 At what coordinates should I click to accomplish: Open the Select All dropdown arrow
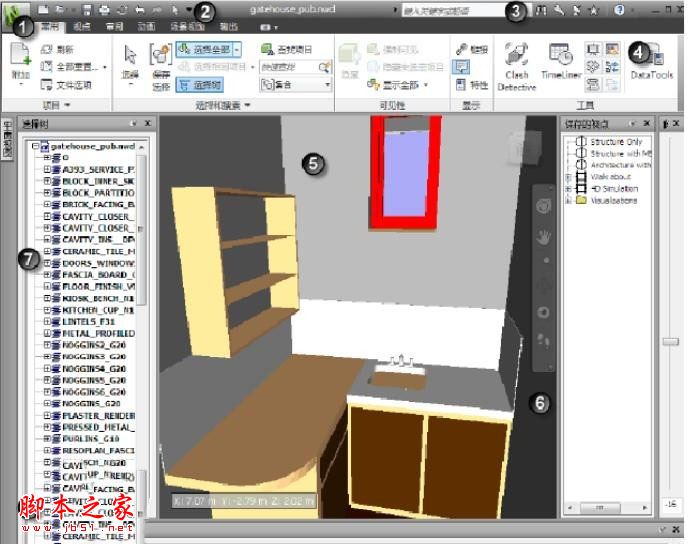(x=237, y=49)
